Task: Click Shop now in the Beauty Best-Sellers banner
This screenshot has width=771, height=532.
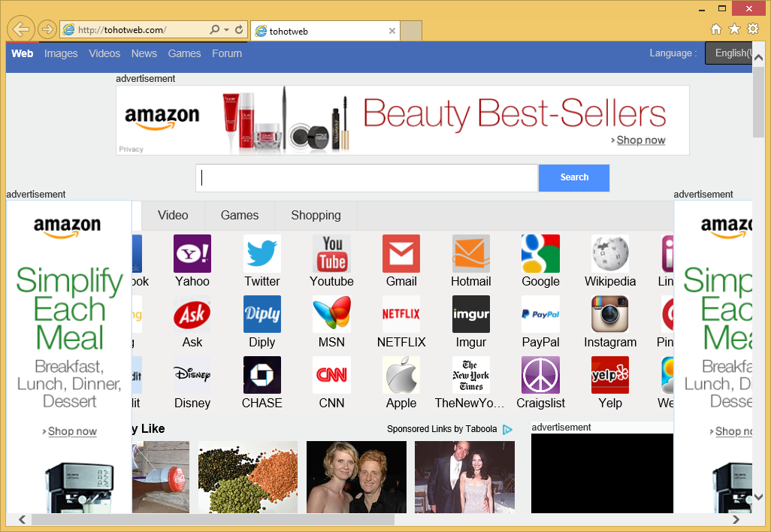Action: point(641,140)
